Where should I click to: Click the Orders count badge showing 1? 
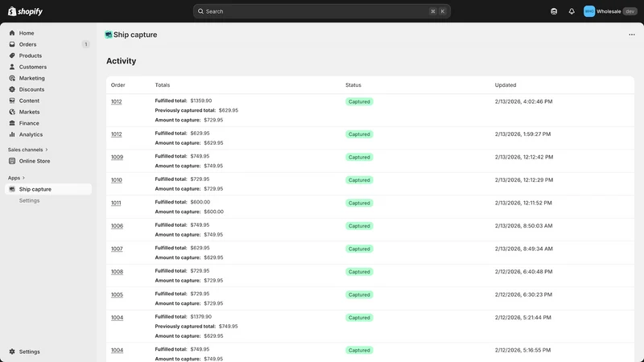pyautogui.click(x=85, y=44)
